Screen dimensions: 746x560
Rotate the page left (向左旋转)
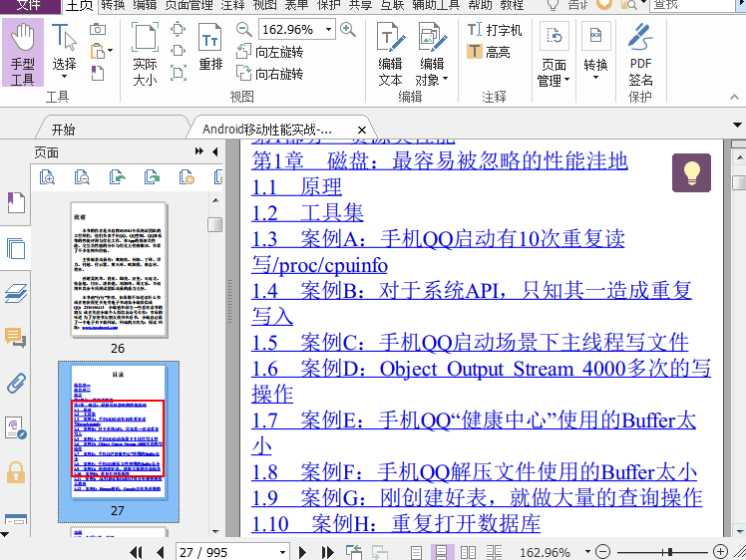pyautogui.click(x=270, y=52)
